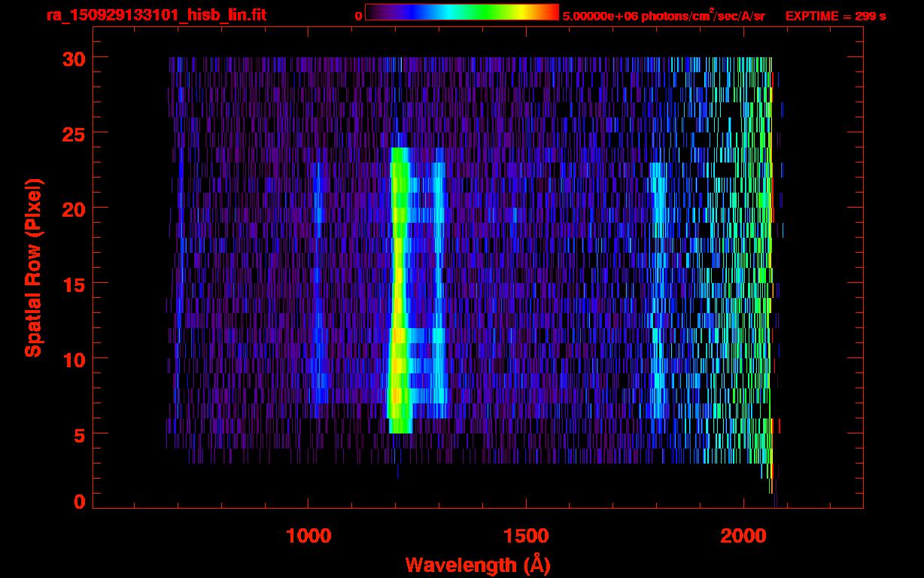Click the 2000 wavelength tick label
924x578 pixels.
[743, 535]
